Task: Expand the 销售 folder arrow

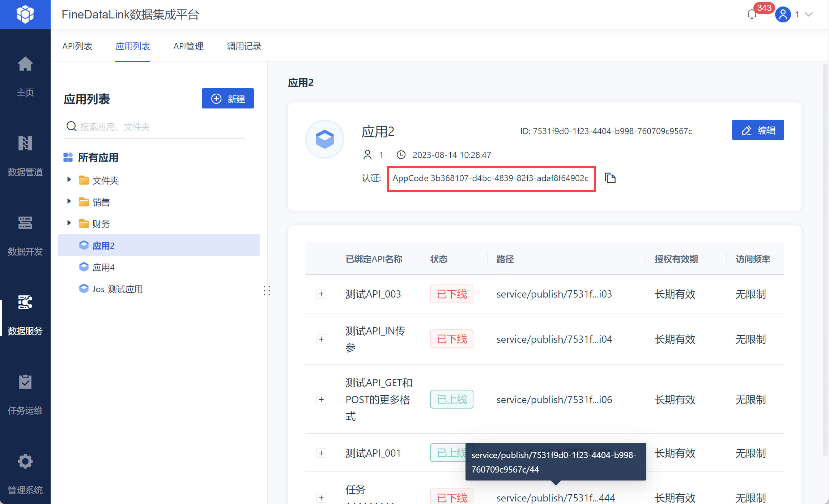Action: (69, 201)
